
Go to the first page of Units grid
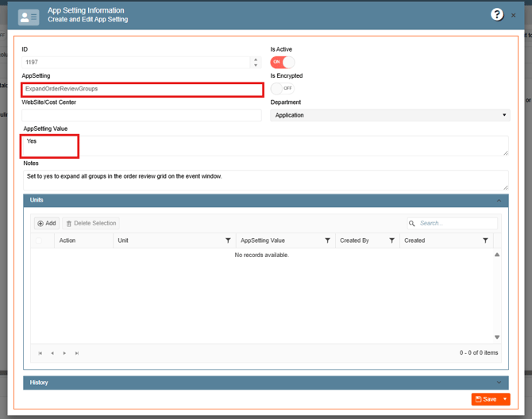[40, 353]
